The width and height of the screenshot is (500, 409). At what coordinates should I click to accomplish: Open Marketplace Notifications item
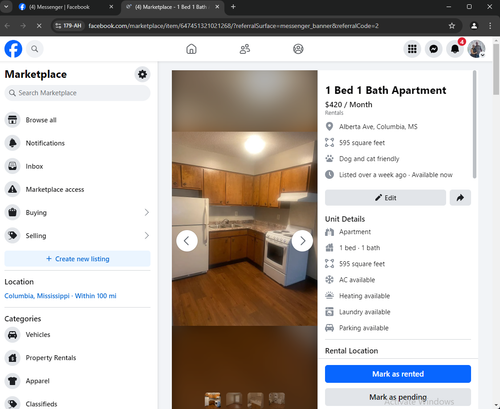[x=77, y=143]
